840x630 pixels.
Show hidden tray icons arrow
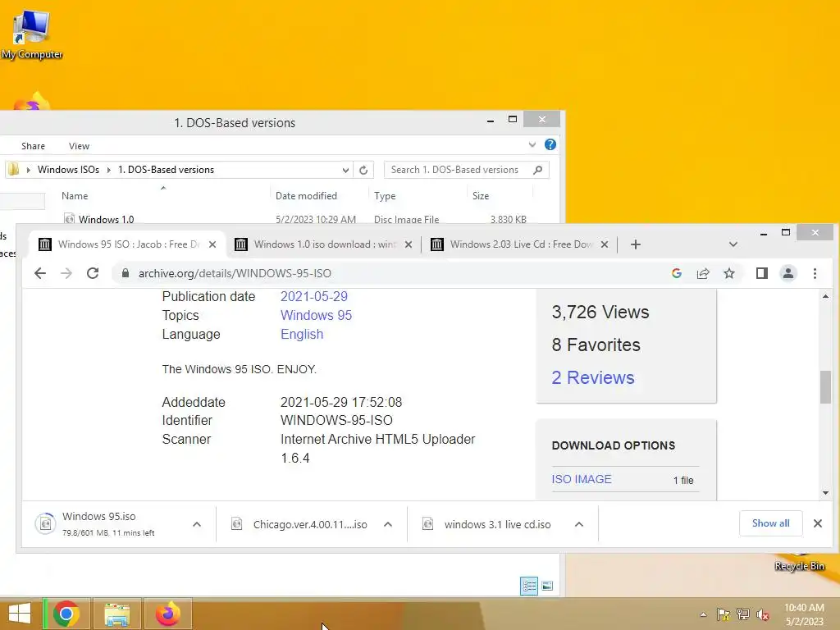click(x=703, y=614)
